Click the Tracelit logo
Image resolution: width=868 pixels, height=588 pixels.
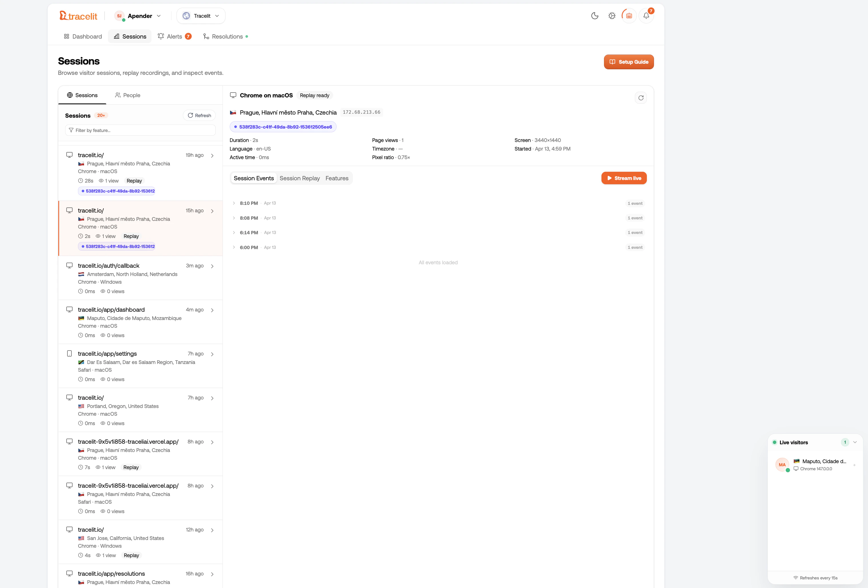[78, 16]
